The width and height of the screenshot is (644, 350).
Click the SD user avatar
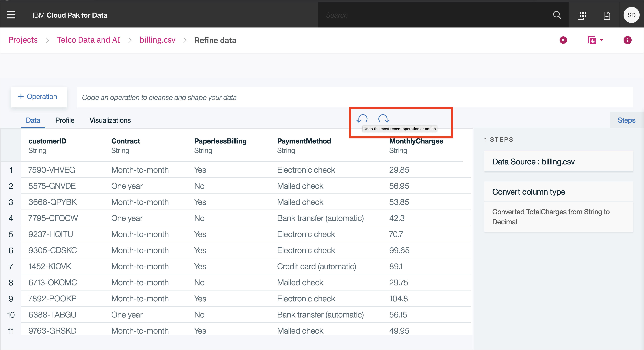click(631, 15)
